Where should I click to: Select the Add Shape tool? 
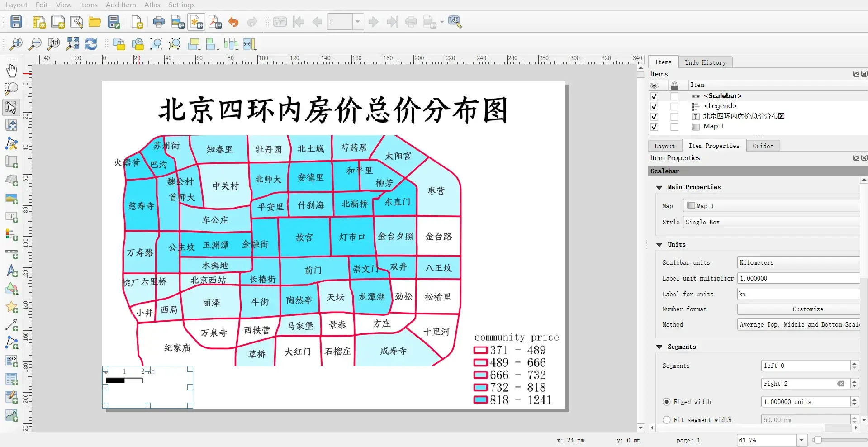[x=12, y=289]
